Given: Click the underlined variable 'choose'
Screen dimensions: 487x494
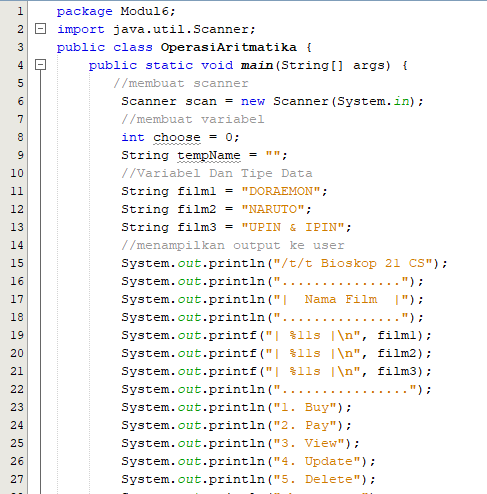Looking at the screenshot, I should (177, 137).
